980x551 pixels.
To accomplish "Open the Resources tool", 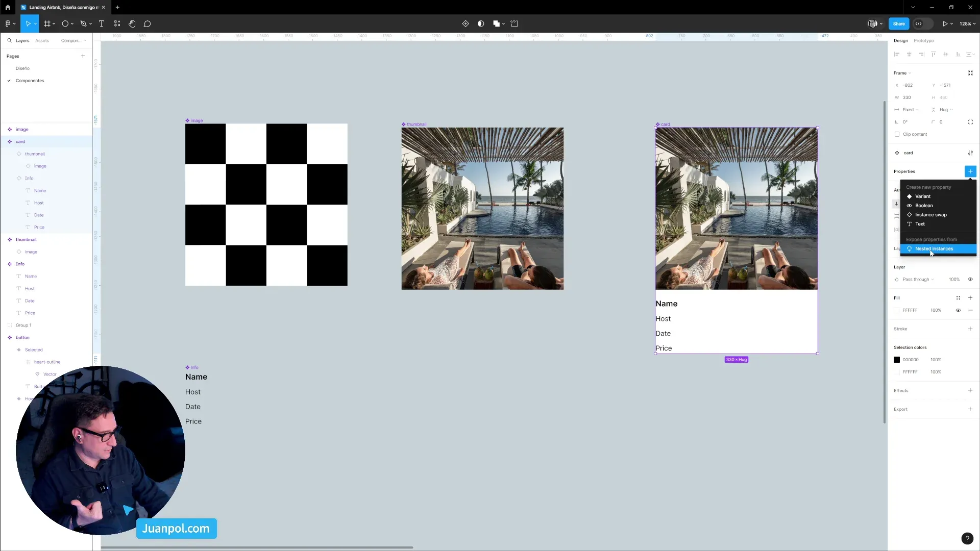I will (x=117, y=23).
